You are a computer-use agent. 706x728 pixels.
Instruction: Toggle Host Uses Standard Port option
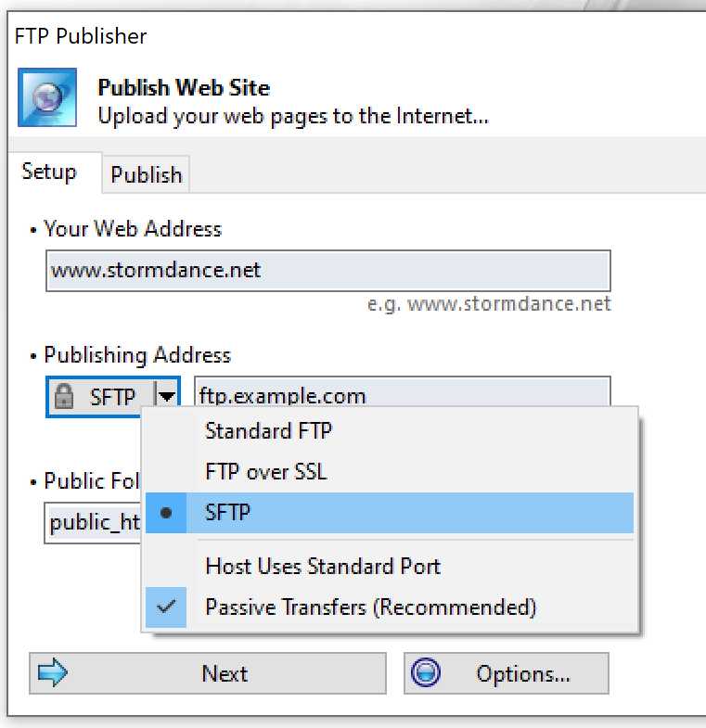390,567
